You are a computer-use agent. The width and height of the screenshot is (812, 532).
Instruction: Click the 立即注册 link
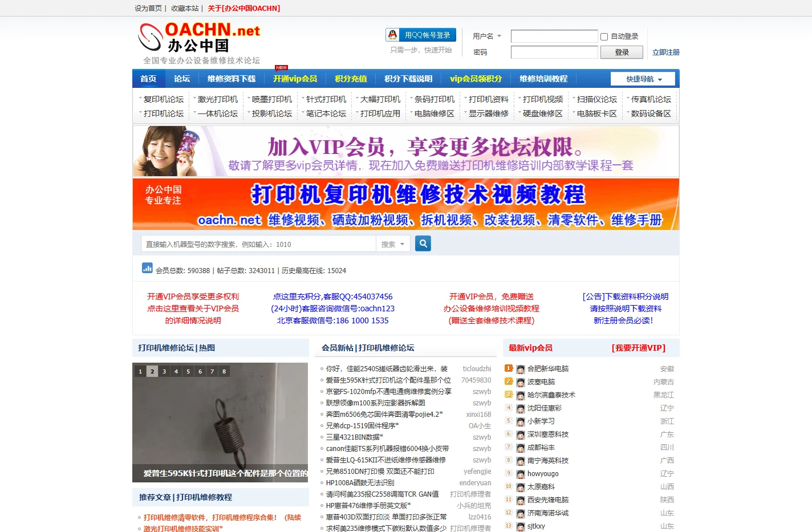pyautogui.click(x=666, y=52)
